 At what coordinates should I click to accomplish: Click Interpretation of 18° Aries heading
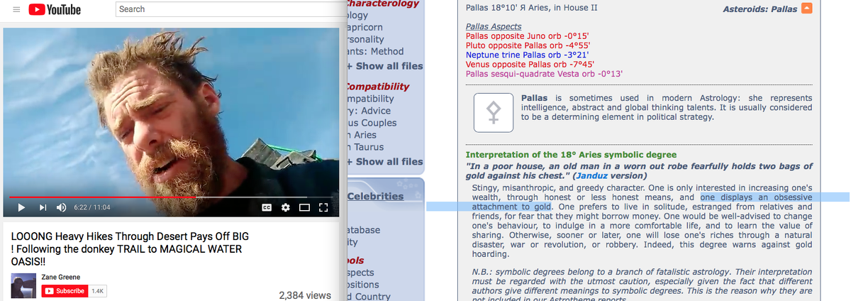pyautogui.click(x=571, y=155)
